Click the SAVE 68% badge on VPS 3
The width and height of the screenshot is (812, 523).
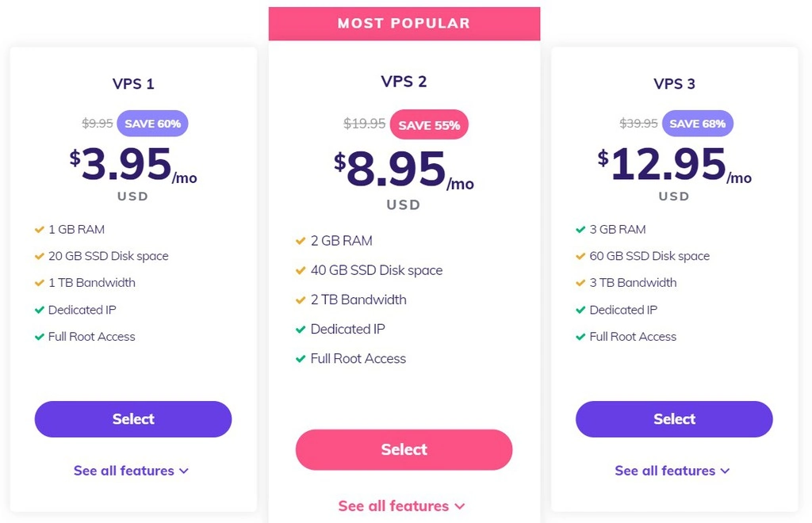(697, 124)
